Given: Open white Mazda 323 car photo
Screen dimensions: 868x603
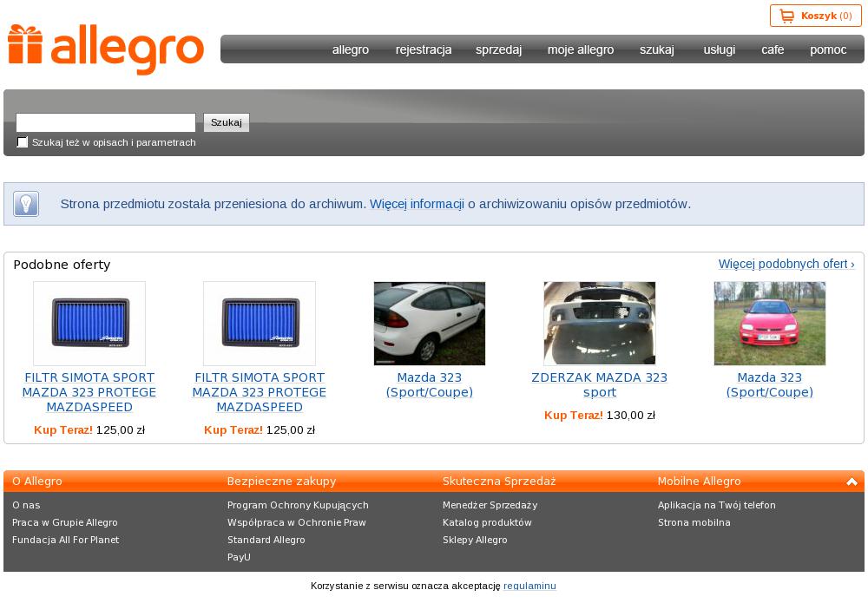Looking at the screenshot, I should coord(430,324).
